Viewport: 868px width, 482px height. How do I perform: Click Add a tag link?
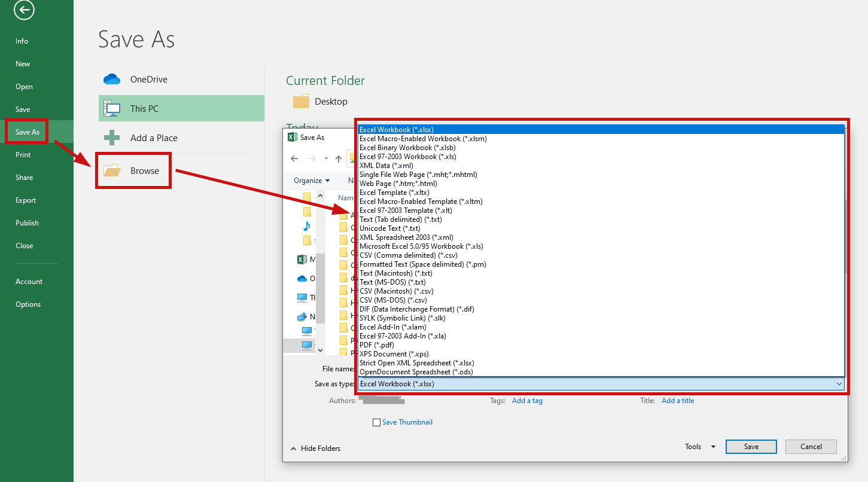coord(527,401)
